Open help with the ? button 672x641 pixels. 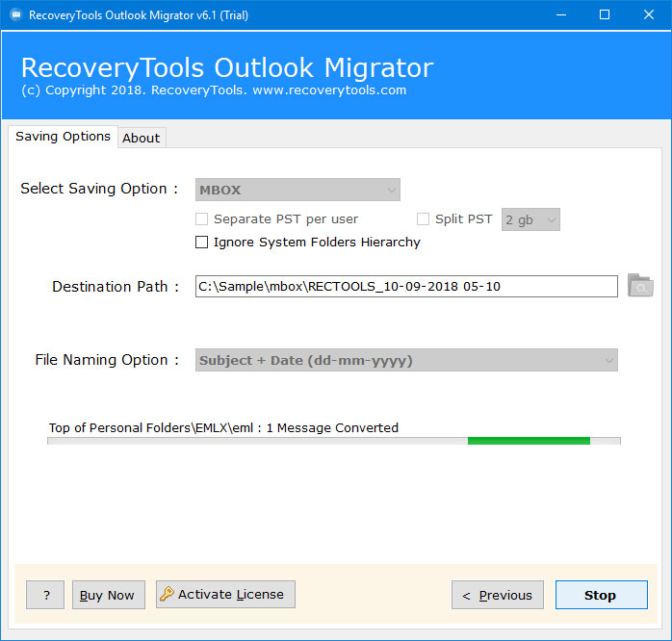pyautogui.click(x=45, y=595)
